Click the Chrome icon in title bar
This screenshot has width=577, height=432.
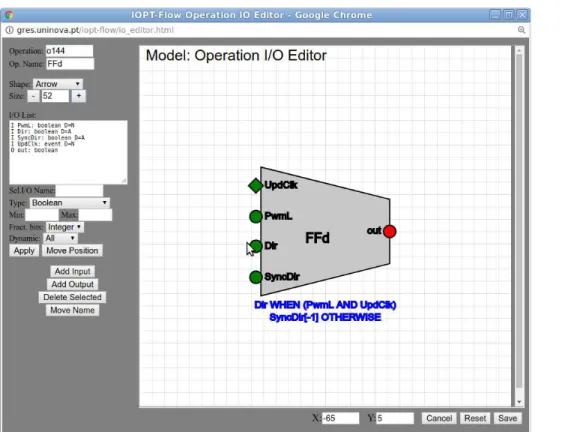pyautogui.click(x=9, y=15)
